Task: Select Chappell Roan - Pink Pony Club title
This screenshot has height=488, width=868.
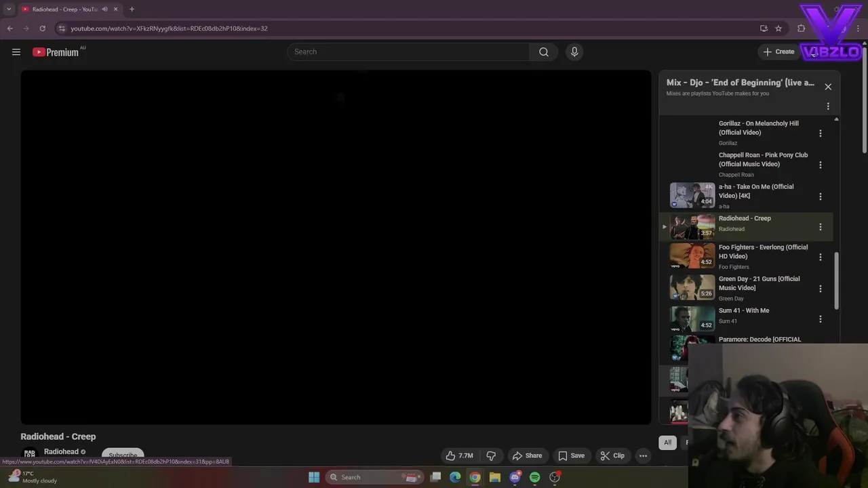Action: (x=763, y=159)
